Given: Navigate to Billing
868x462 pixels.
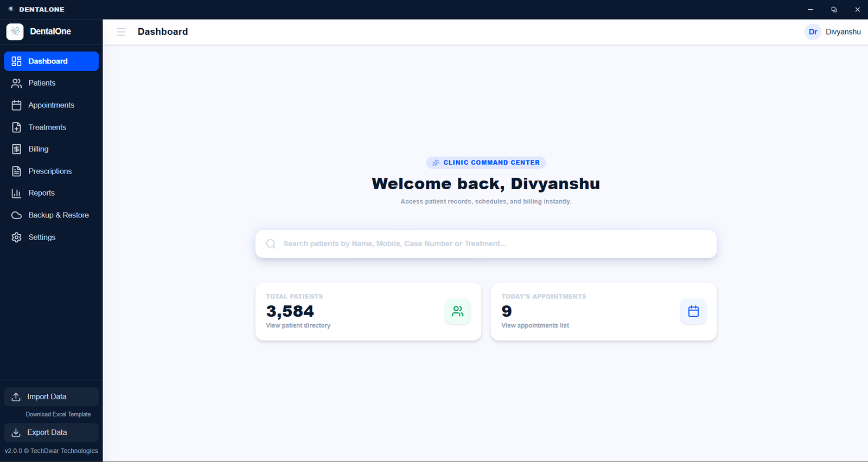Looking at the screenshot, I should point(52,149).
